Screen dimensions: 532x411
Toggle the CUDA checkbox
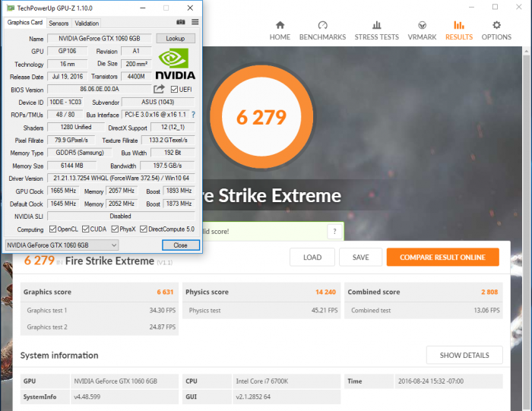tap(85, 229)
